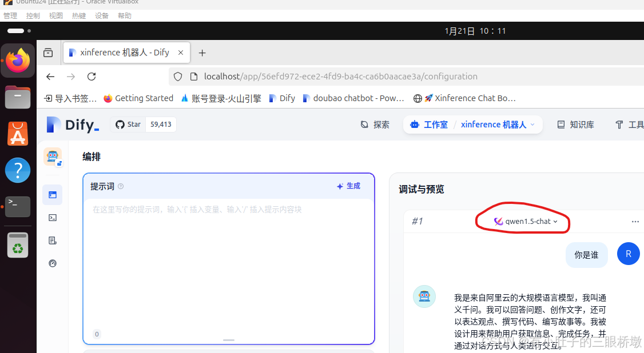Click 生成 to auto-generate prompt
Image resolution: width=644 pixels, height=353 pixels.
click(x=348, y=186)
